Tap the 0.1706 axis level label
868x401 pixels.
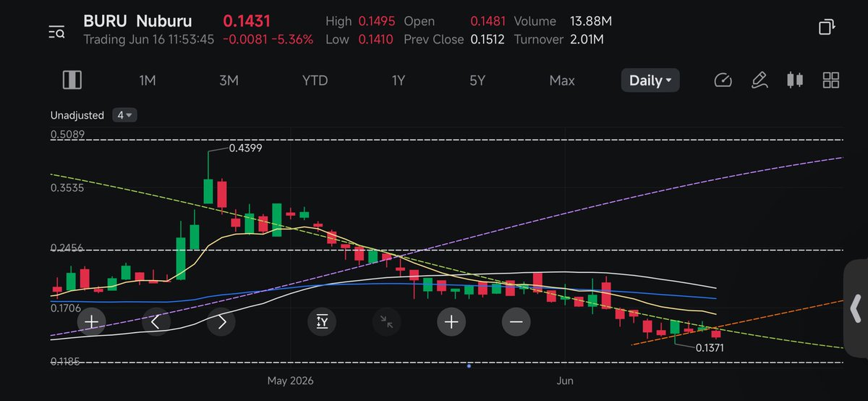point(67,308)
